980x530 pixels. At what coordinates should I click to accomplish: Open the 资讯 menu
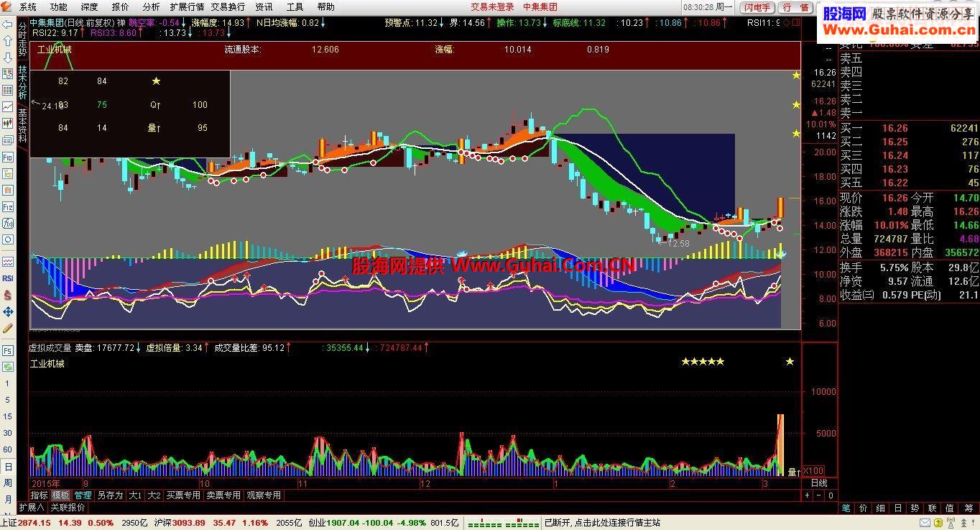[264, 7]
